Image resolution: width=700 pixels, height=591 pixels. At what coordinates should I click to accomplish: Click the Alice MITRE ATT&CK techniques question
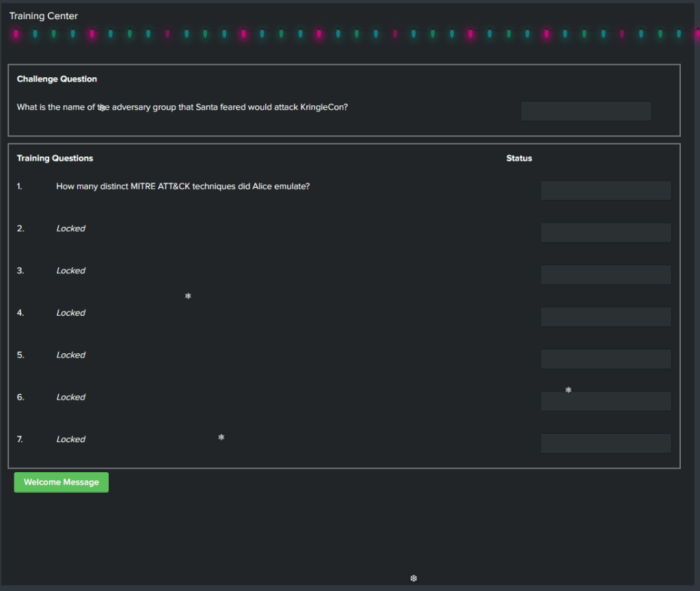coord(183,186)
